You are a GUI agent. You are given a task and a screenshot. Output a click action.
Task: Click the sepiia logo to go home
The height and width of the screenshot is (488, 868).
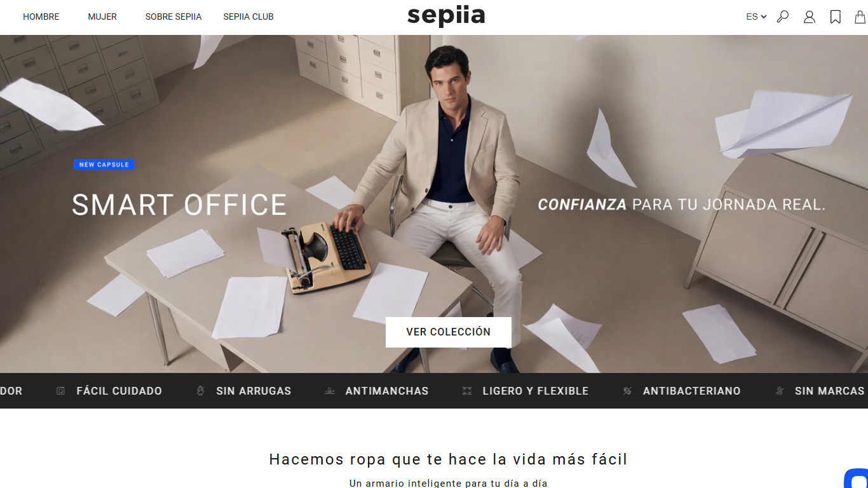tap(446, 16)
